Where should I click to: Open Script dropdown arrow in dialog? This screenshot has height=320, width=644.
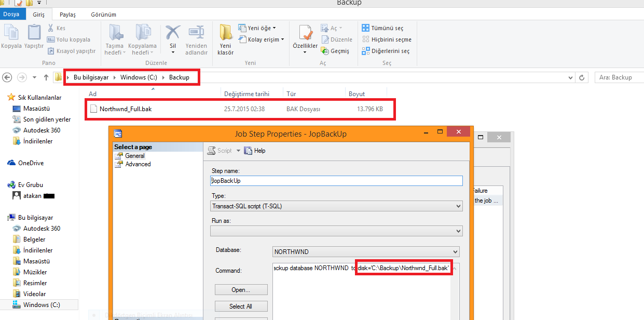[x=239, y=151]
